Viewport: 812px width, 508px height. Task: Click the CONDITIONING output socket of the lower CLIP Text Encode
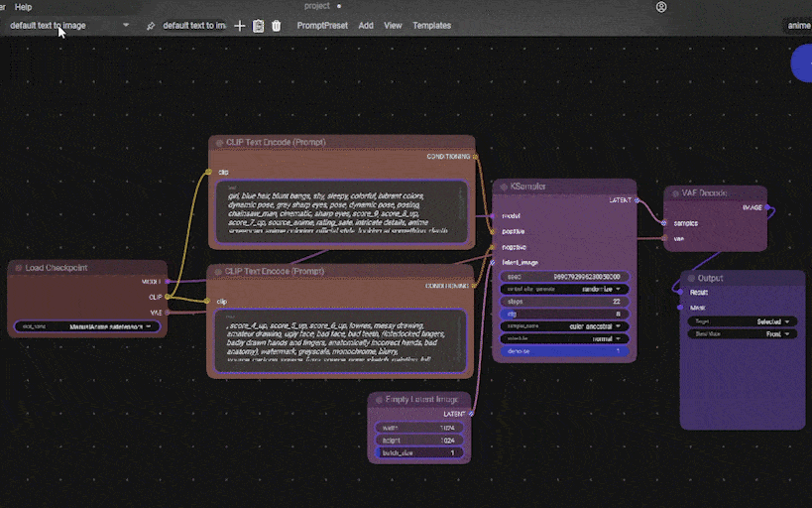click(474, 286)
